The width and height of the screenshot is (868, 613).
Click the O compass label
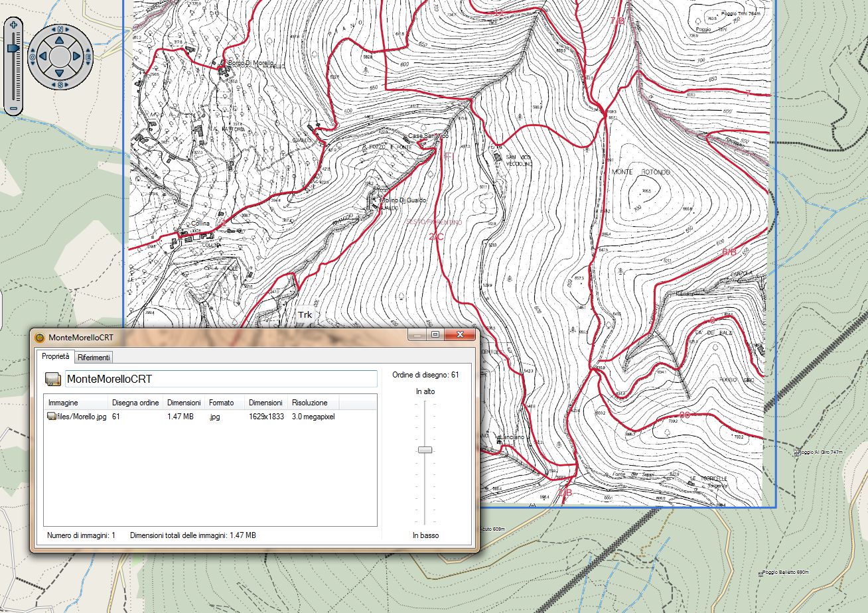click(x=33, y=57)
